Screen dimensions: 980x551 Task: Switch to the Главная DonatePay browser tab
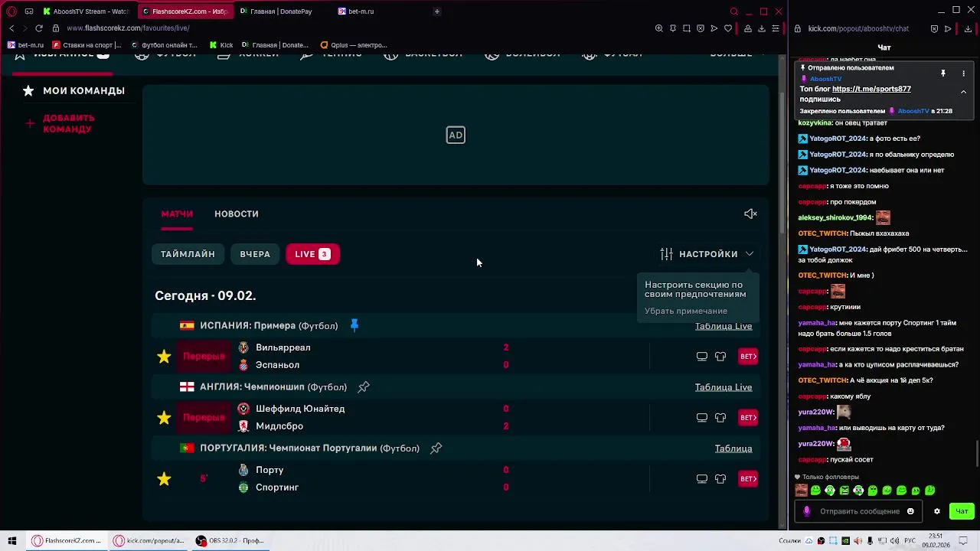pyautogui.click(x=282, y=11)
